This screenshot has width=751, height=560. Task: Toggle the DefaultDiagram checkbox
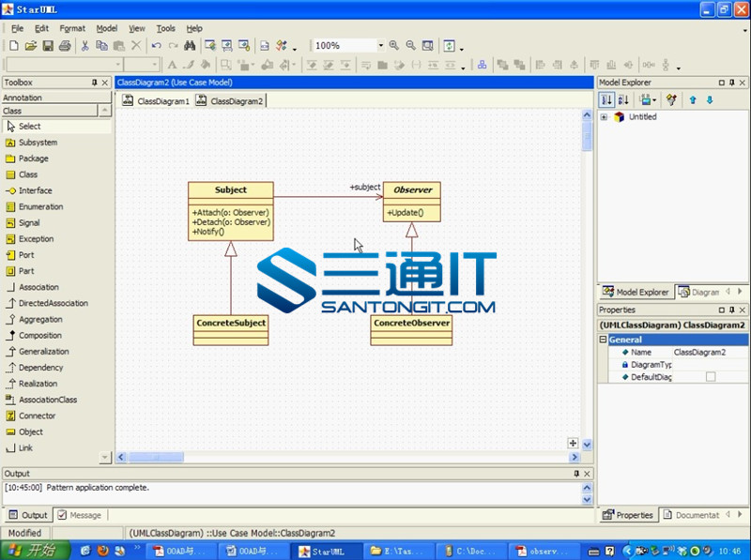click(x=710, y=377)
